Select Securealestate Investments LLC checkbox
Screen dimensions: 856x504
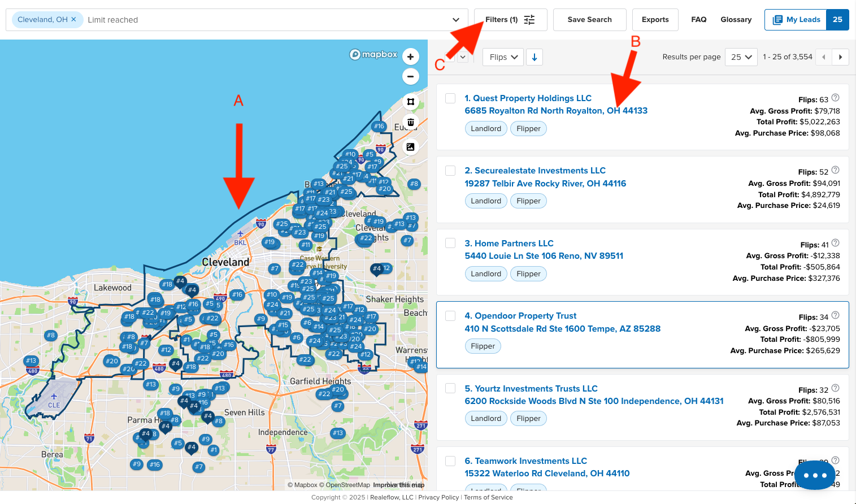[450, 171]
